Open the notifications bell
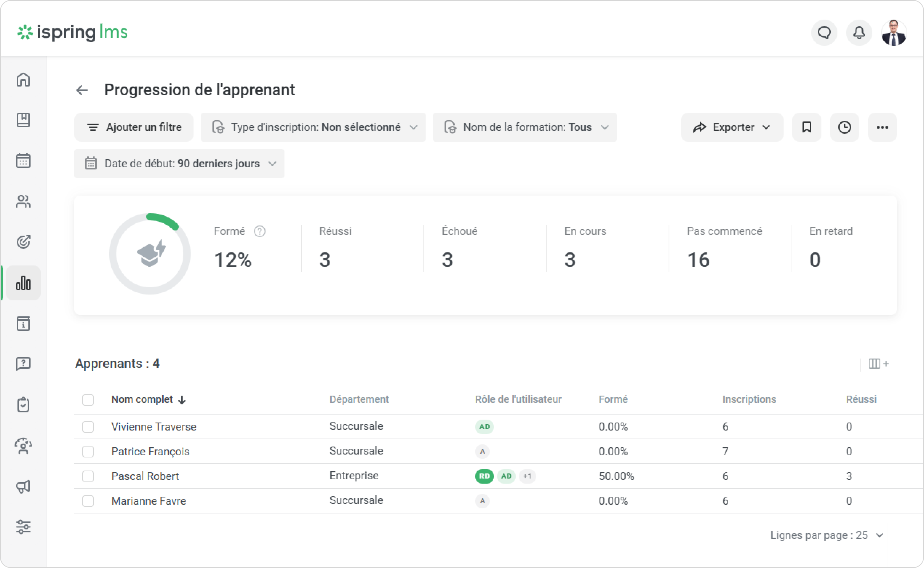The height and width of the screenshot is (568, 924). pos(859,33)
